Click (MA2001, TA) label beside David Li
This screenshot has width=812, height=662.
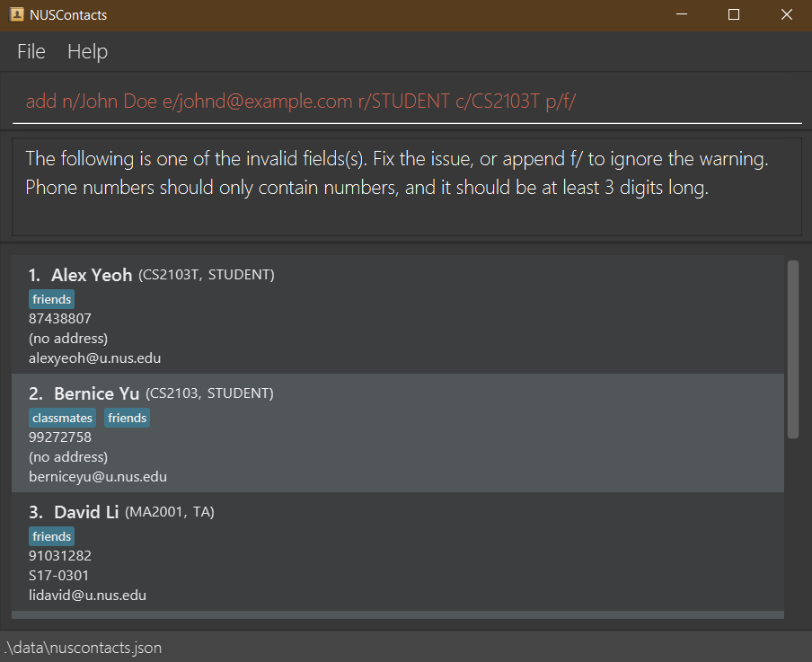(x=170, y=512)
